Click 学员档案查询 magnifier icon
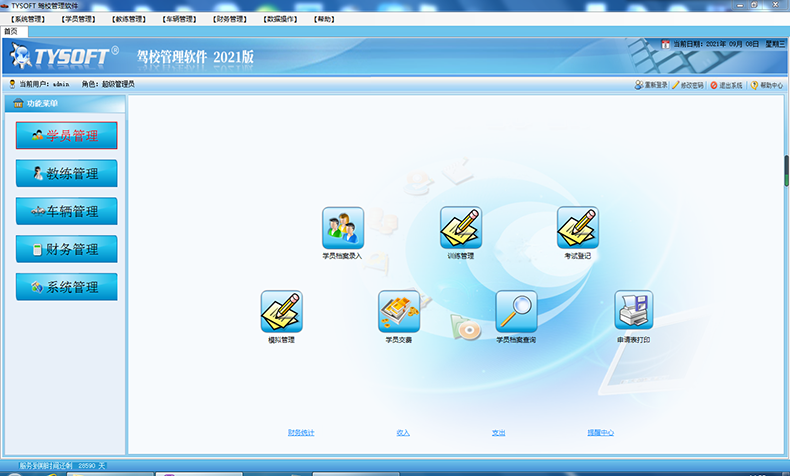Image resolution: width=790 pixels, height=476 pixels. (516, 312)
